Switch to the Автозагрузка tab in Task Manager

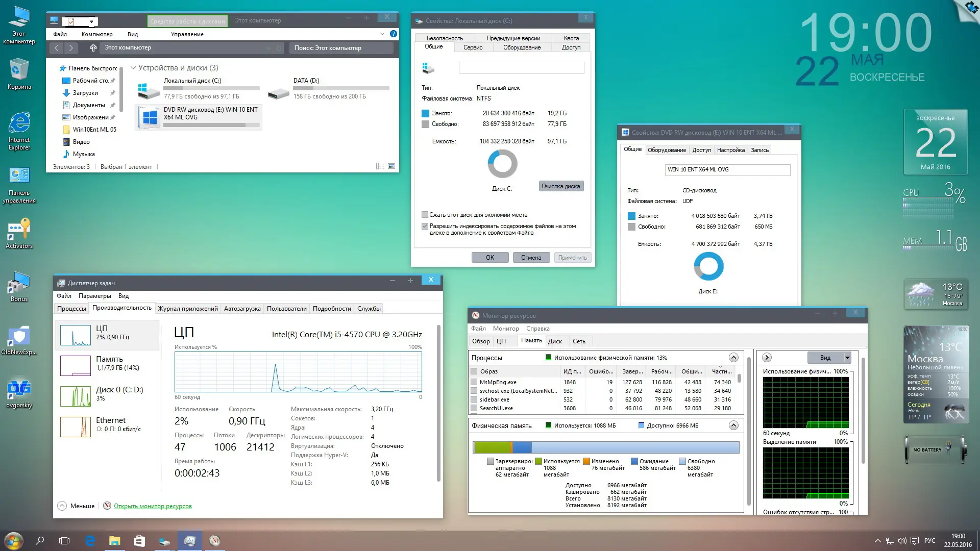click(x=242, y=309)
